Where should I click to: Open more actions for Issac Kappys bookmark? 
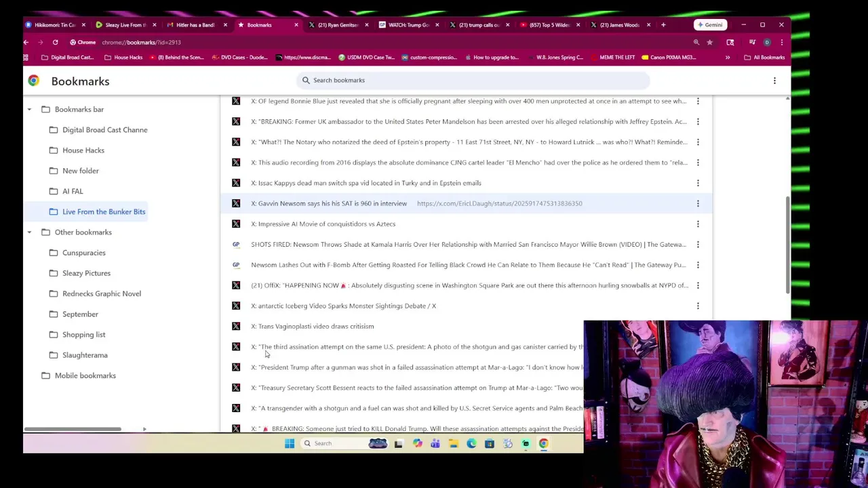[x=698, y=183]
